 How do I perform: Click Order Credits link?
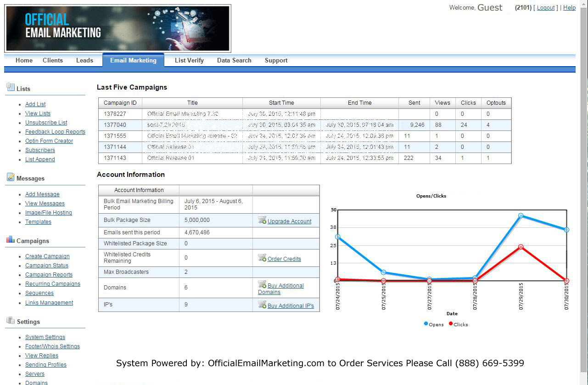tap(284, 259)
